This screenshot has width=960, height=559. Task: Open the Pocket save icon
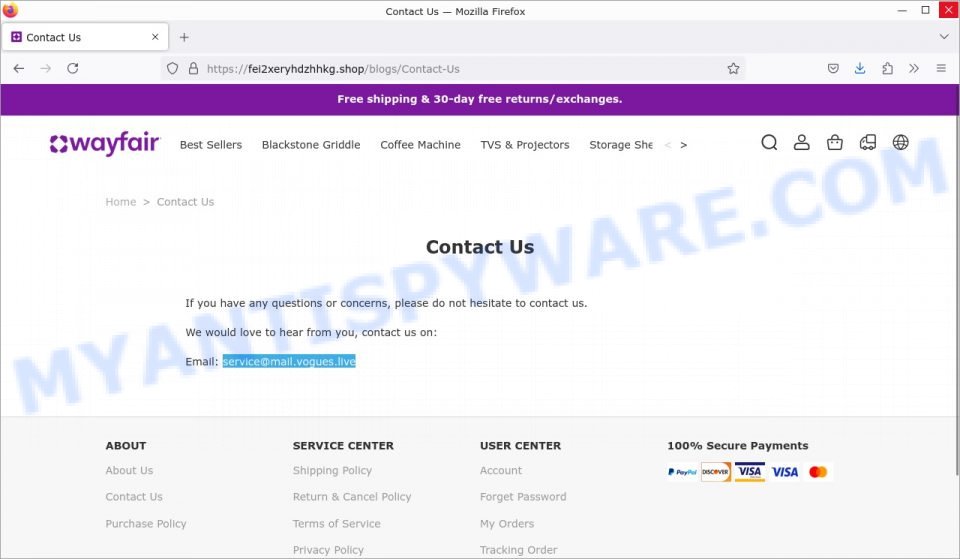coord(833,69)
